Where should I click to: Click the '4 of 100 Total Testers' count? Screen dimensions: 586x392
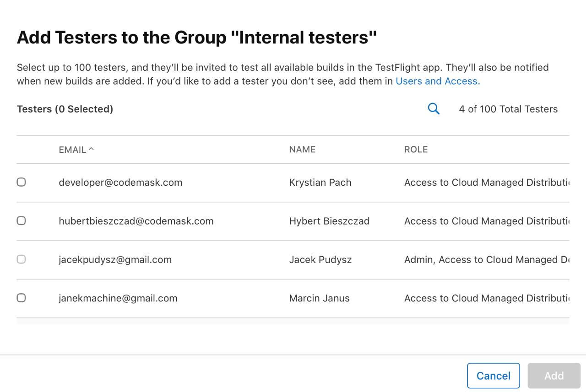point(508,109)
